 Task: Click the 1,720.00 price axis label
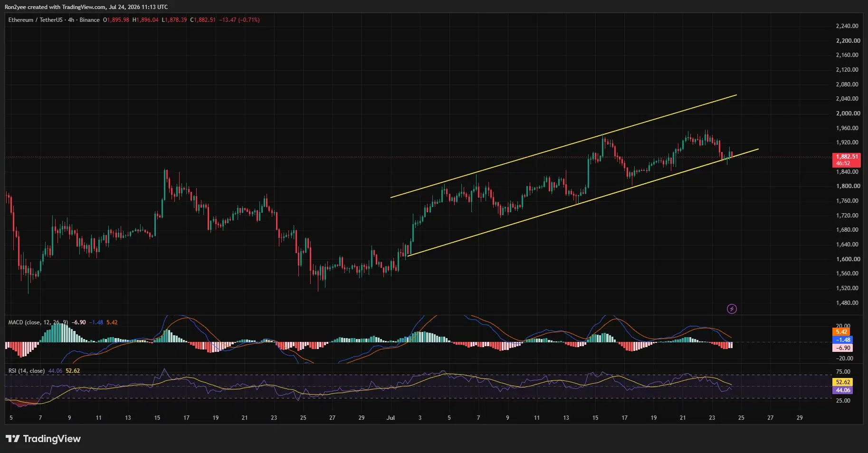pos(847,216)
